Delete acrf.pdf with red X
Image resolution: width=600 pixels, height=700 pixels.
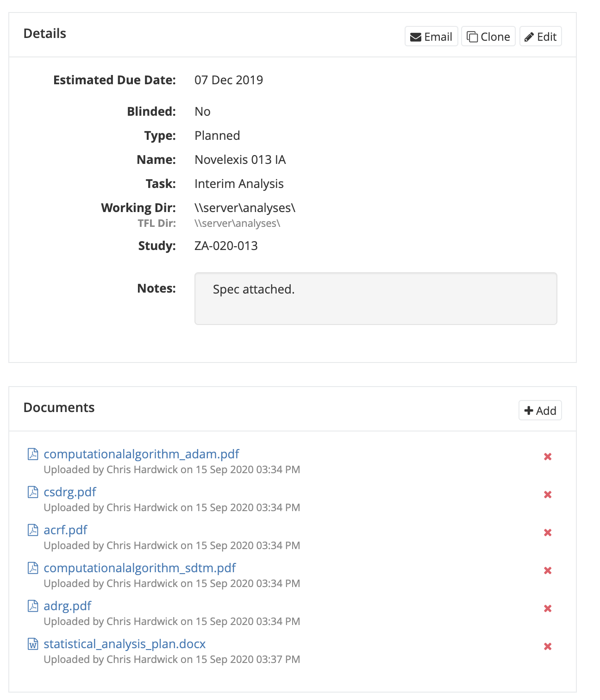pos(548,533)
